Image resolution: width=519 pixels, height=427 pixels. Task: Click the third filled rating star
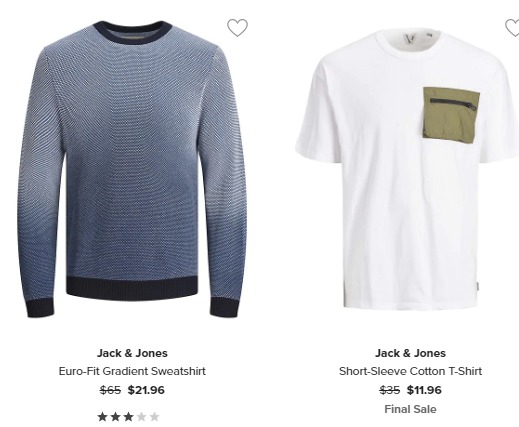129,417
